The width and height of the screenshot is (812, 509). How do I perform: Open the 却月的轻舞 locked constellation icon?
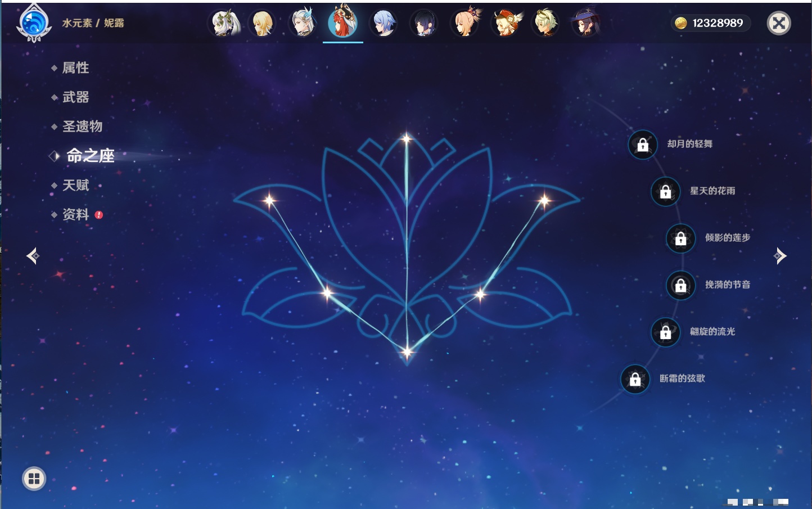(643, 145)
